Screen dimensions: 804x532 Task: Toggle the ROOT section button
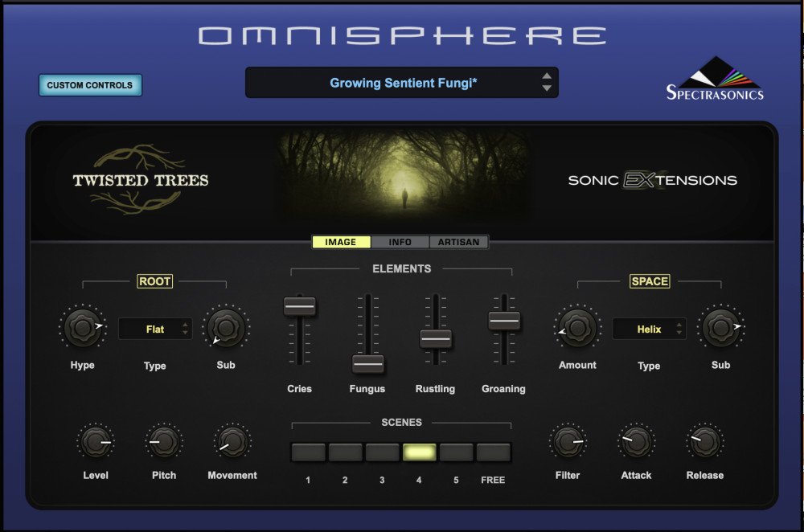[155, 281]
